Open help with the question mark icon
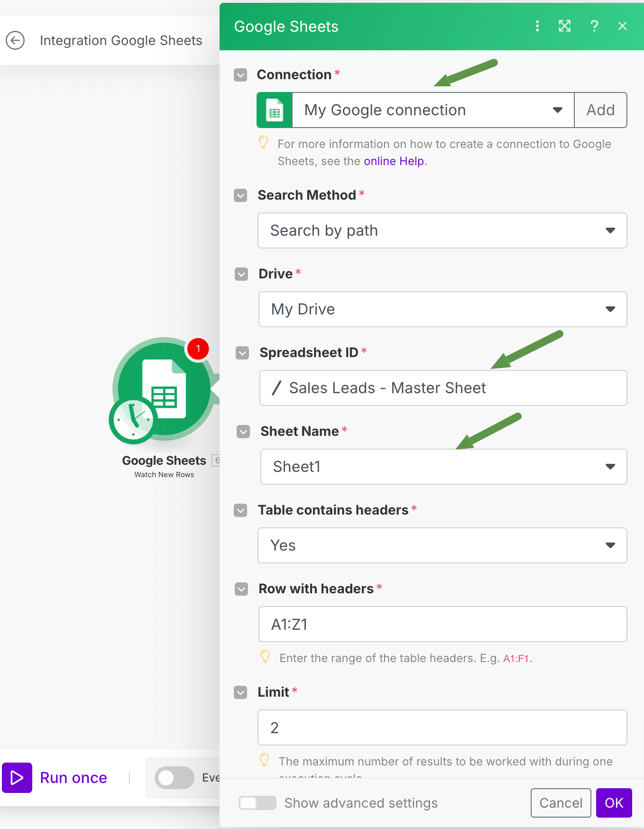 594,26
